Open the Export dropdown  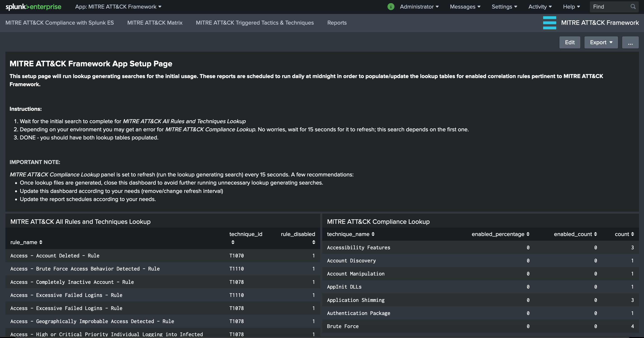point(601,42)
